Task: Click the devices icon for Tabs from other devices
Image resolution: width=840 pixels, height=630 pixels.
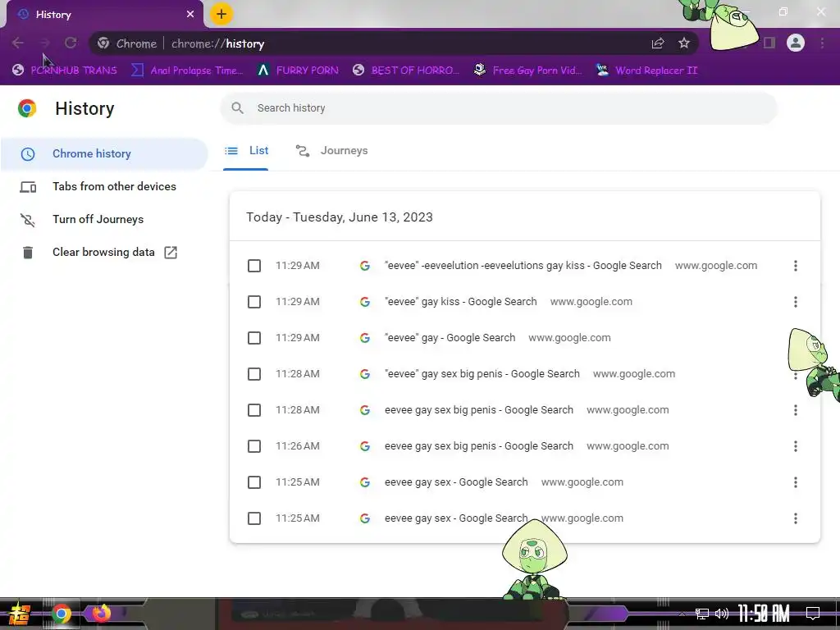Action: [x=28, y=187]
